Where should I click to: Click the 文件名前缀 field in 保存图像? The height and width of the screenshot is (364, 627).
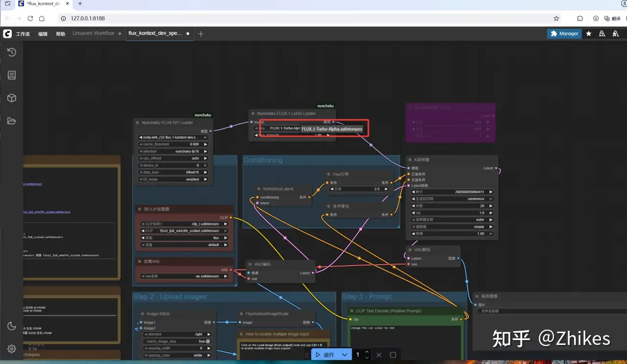[551, 311]
